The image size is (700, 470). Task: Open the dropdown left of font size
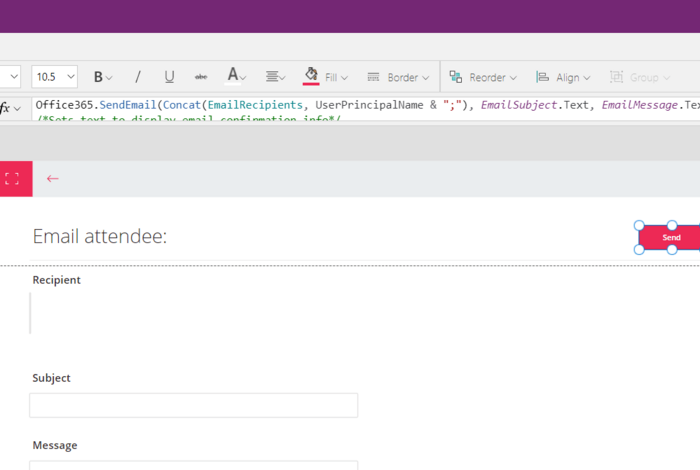(x=10, y=77)
